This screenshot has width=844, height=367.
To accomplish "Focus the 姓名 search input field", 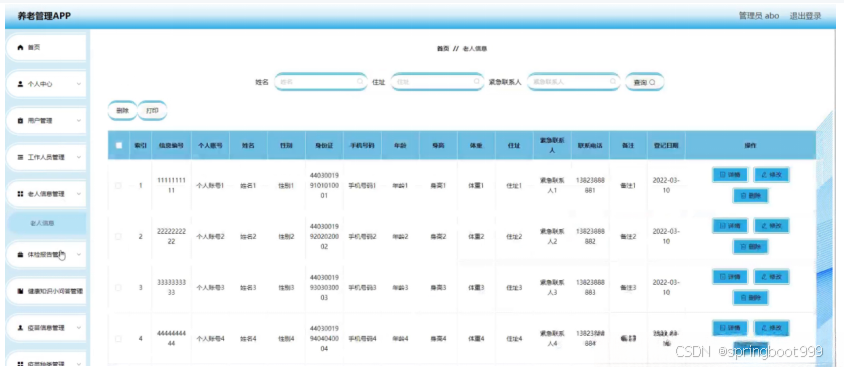I will pyautogui.click(x=321, y=82).
